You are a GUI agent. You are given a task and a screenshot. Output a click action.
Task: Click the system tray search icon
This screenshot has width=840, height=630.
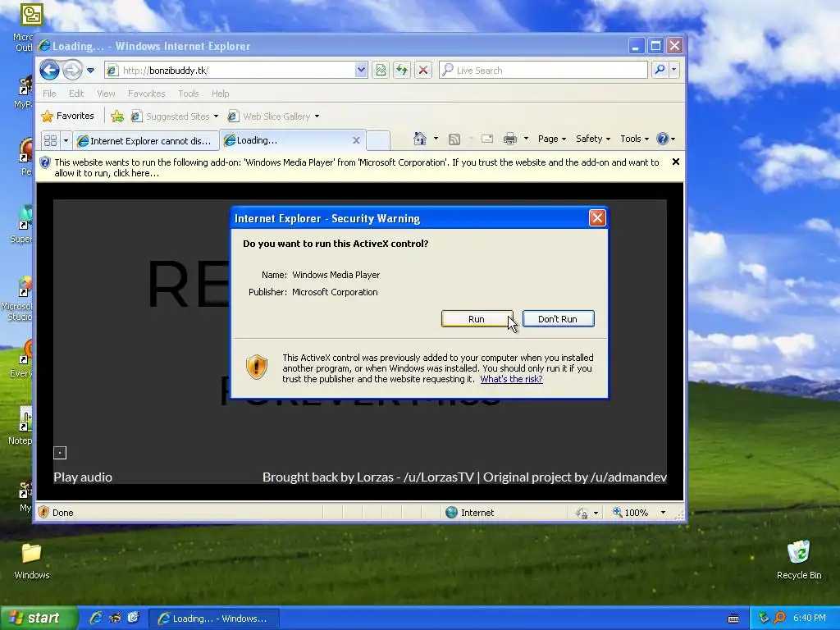[x=779, y=618]
